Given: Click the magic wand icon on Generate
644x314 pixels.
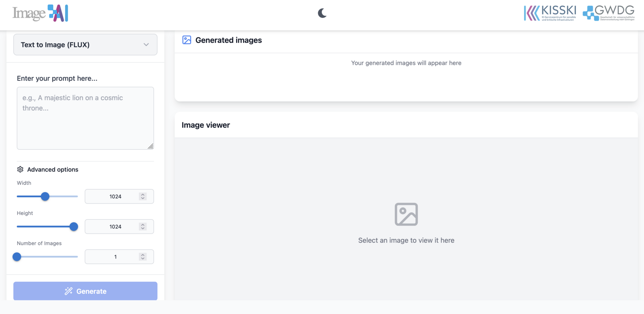Looking at the screenshot, I should [69, 291].
